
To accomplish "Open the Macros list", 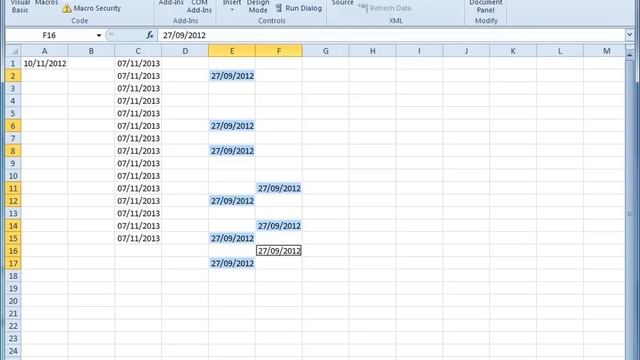I will point(47,3).
